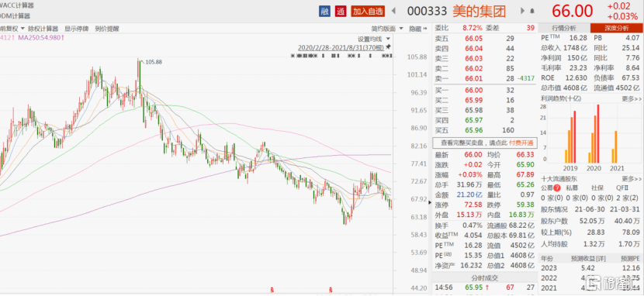
Task: Open the WACC计算器 tool
Action: [x=17, y=5]
